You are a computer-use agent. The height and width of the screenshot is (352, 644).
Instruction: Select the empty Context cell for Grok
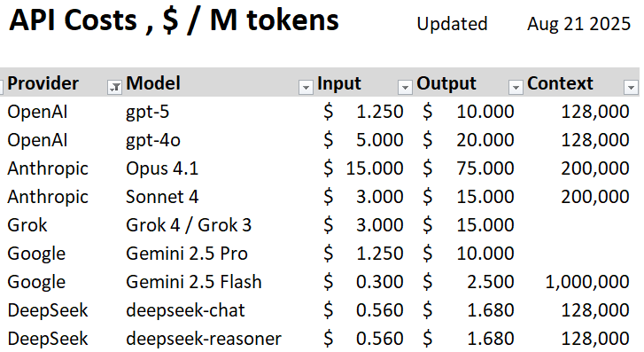[x=580, y=225]
